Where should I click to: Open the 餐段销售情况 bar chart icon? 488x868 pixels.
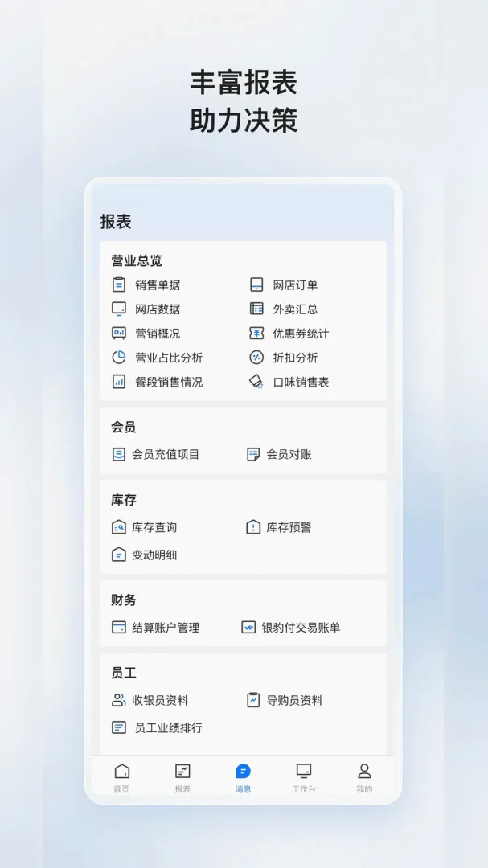pos(118,382)
